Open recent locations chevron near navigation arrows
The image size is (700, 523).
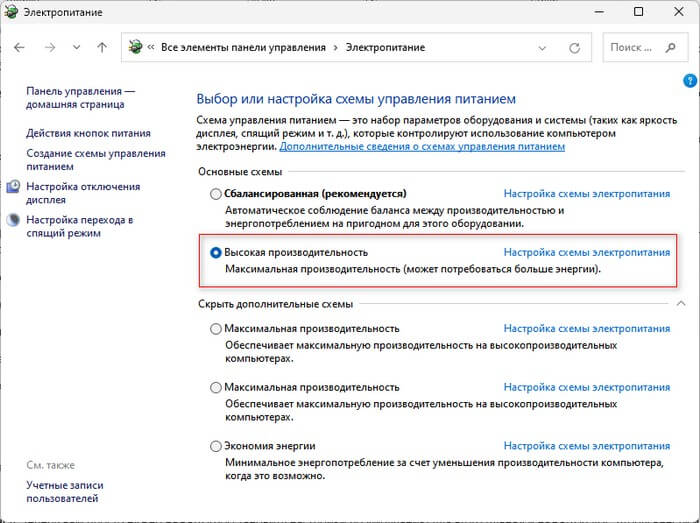[77, 47]
